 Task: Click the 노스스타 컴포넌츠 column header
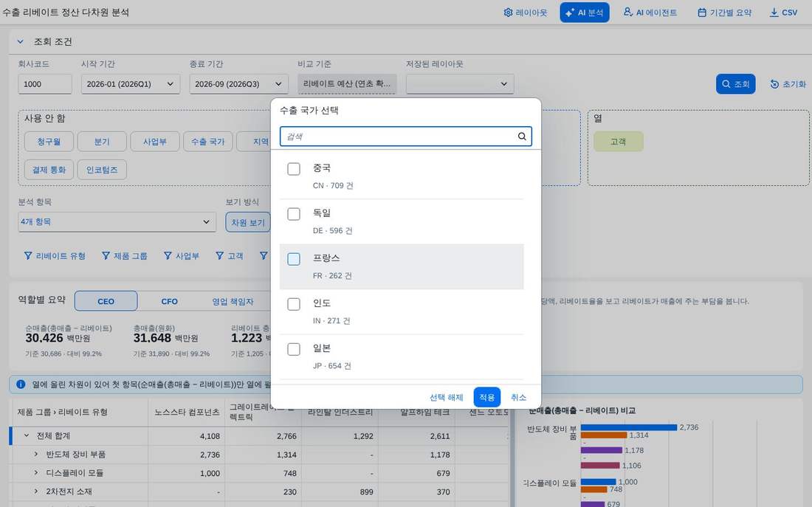pos(187,413)
